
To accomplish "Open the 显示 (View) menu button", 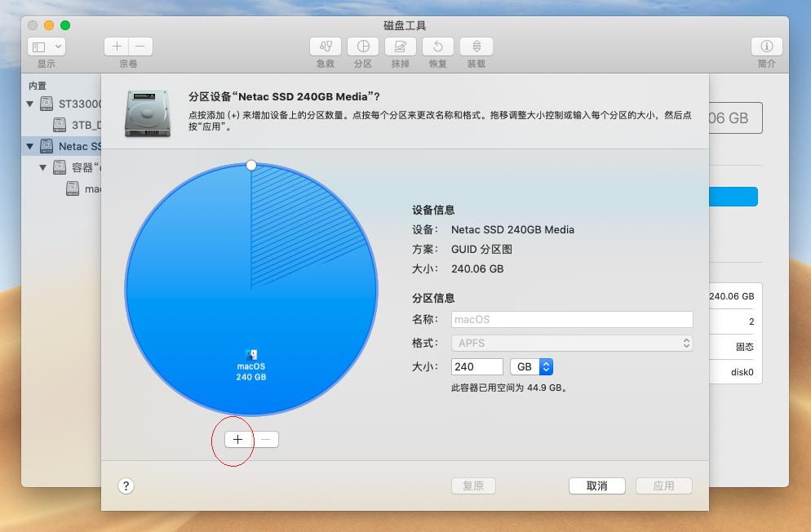I will 47,46.
